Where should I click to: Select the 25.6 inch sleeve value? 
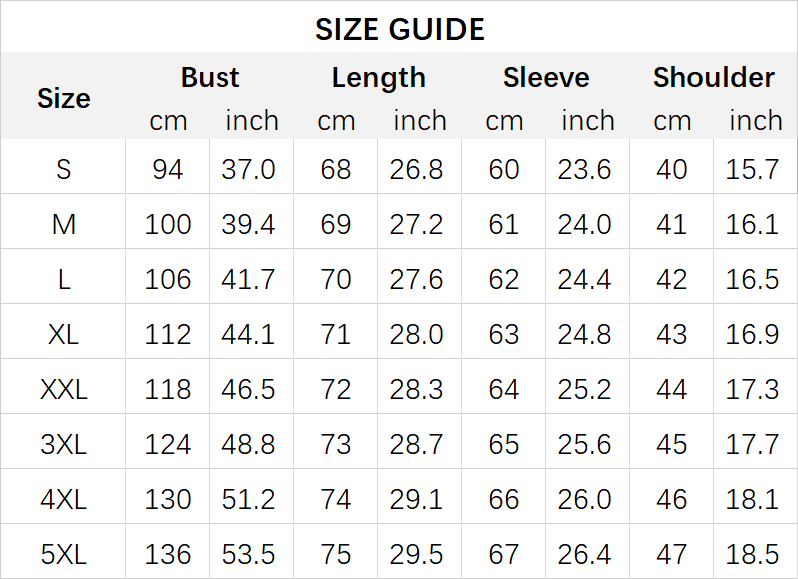585,444
